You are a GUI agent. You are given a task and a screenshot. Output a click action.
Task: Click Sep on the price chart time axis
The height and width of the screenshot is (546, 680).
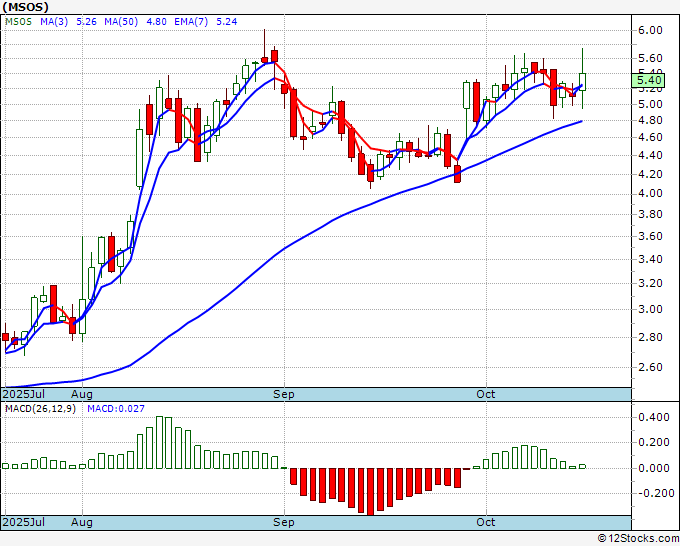tap(284, 394)
